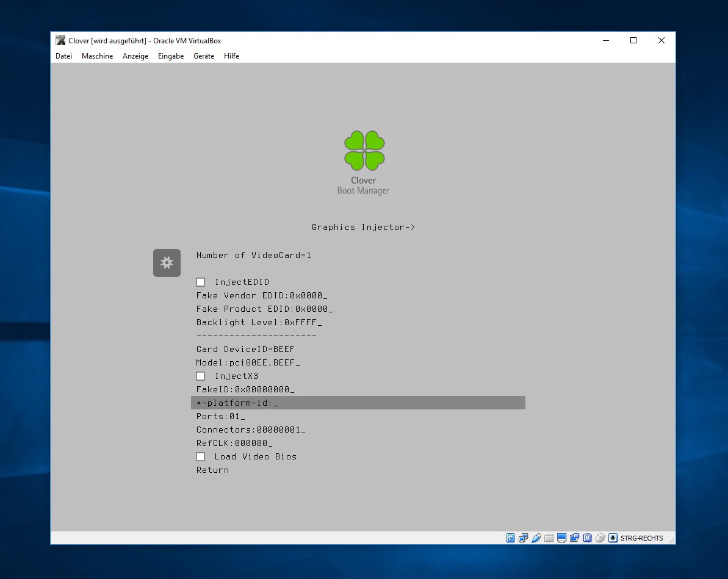
Task: Select the RefCLK:000000 field
Action: 234,443
